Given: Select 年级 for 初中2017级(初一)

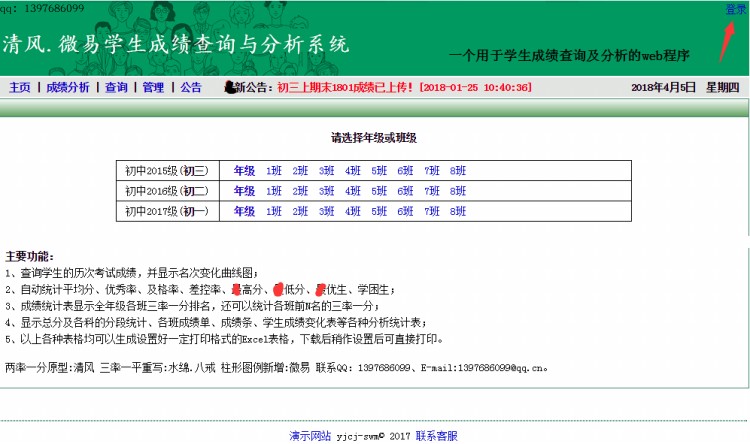Looking at the screenshot, I should click(244, 211).
